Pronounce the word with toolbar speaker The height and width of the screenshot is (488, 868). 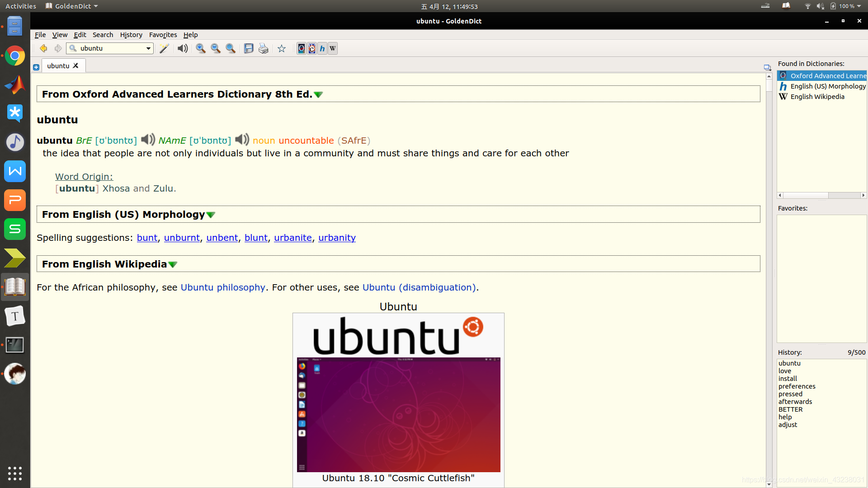pyautogui.click(x=183, y=48)
